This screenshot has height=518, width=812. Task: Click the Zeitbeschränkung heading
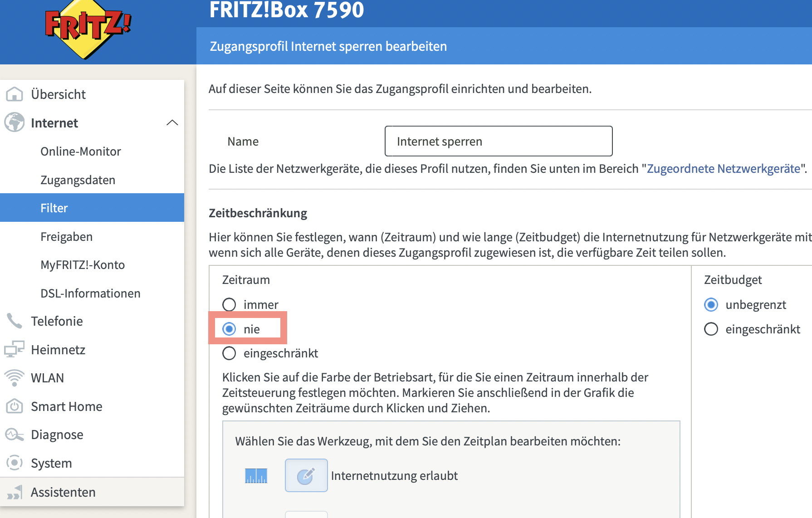(x=258, y=213)
